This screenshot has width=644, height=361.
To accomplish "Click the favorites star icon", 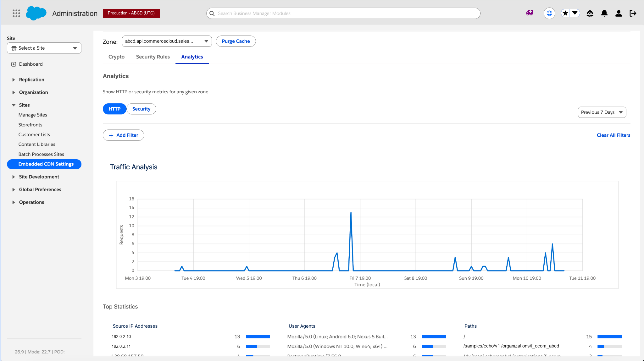I will tap(565, 13).
